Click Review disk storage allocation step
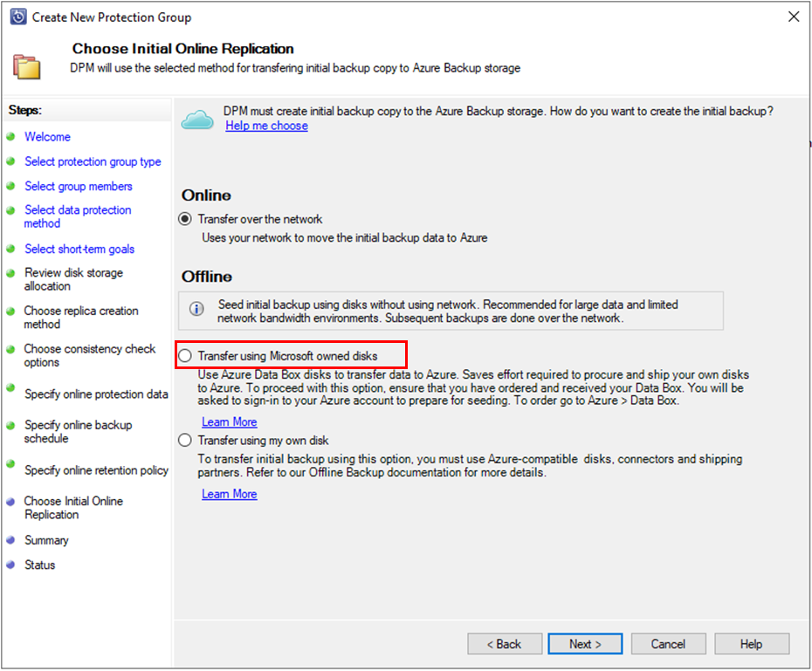This screenshot has width=812, height=671. [x=73, y=279]
